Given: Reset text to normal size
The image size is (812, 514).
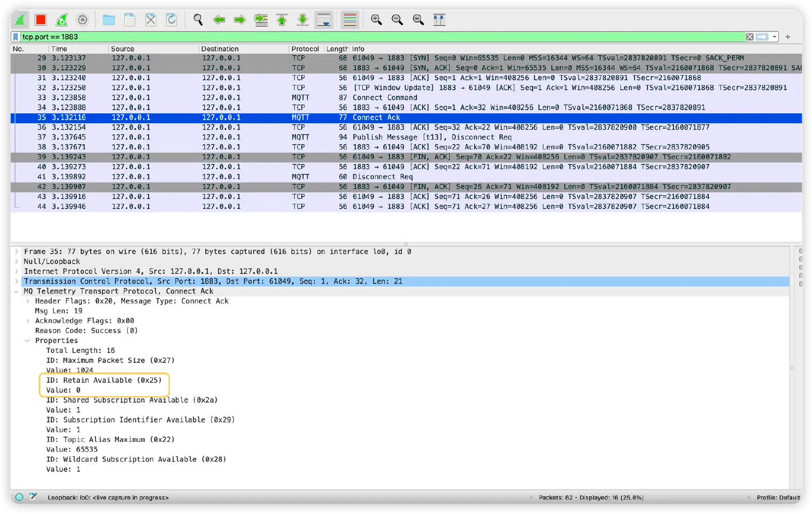Looking at the screenshot, I should click(x=418, y=20).
